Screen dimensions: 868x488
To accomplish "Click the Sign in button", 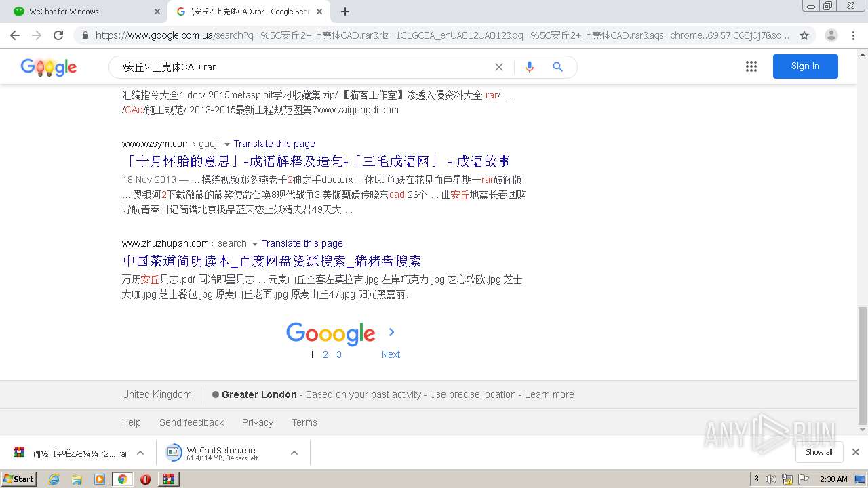I will point(805,66).
